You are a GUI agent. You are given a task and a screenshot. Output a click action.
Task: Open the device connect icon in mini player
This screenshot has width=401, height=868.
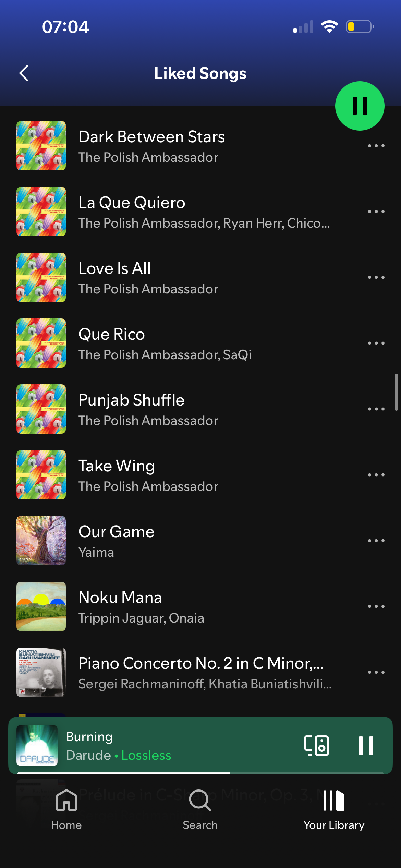(317, 745)
